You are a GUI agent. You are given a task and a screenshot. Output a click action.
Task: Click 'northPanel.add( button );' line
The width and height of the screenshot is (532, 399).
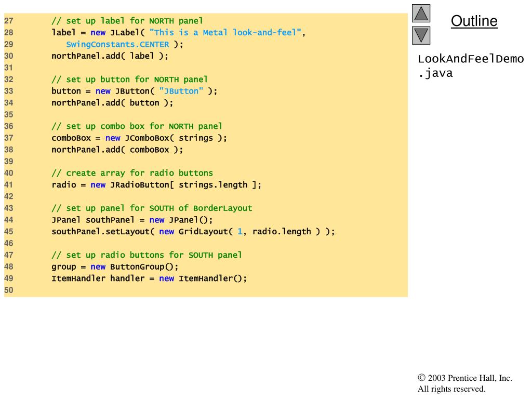coord(112,103)
